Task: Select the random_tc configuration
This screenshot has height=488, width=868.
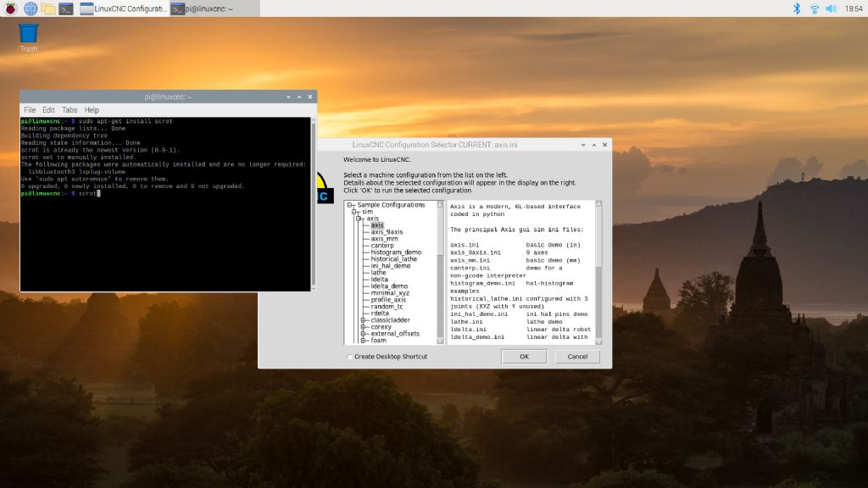Action: [x=387, y=307]
